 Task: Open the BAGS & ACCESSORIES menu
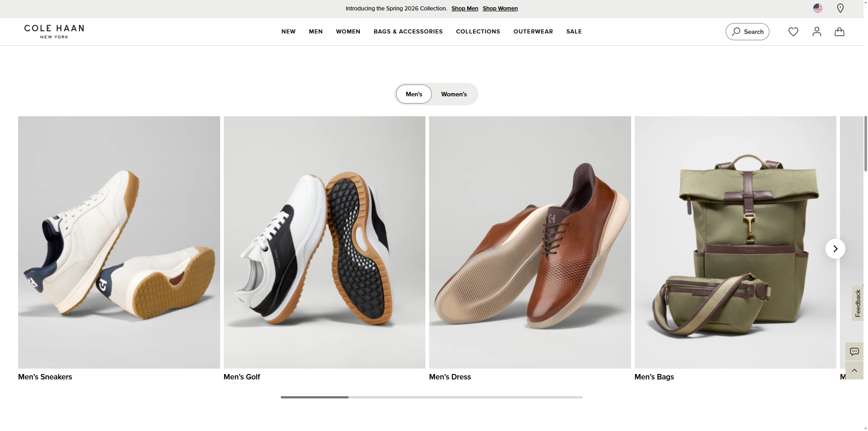[408, 32]
